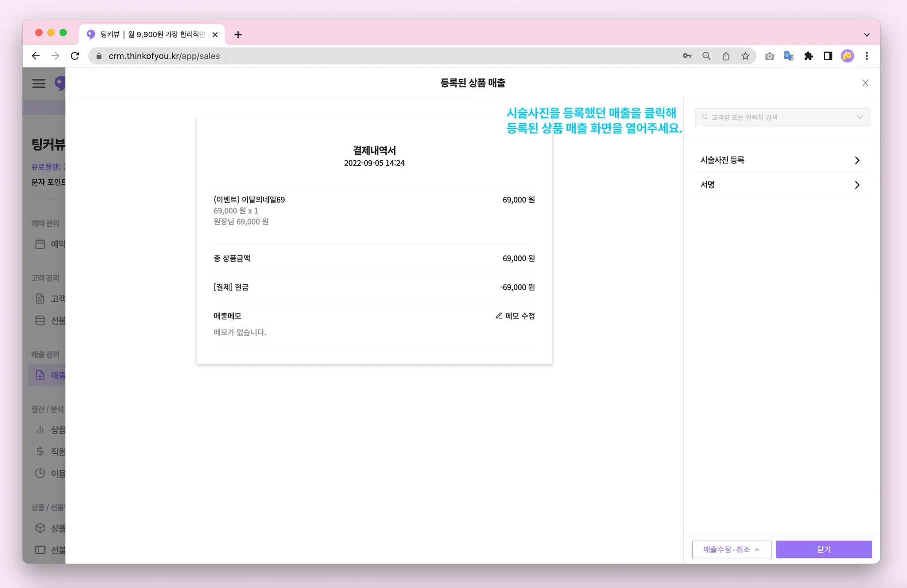Click the password key icon
Image resolution: width=907 pixels, height=588 pixels.
coord(687,56)
